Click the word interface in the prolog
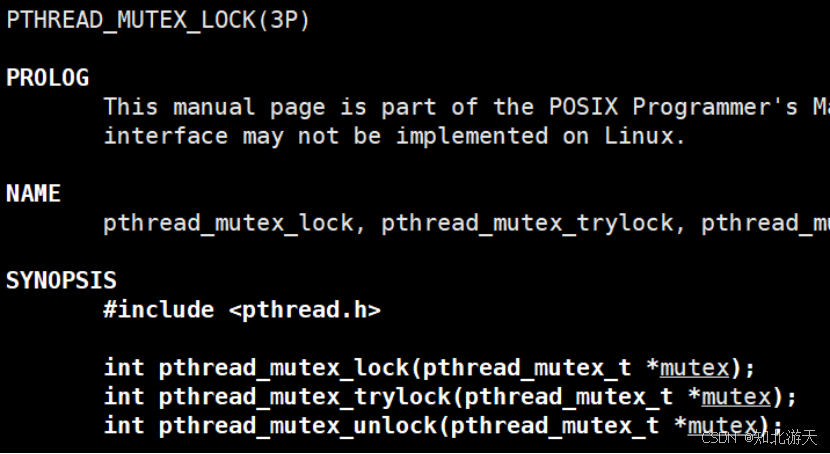Viewport: 830px width, 454px height. (165, 136)
